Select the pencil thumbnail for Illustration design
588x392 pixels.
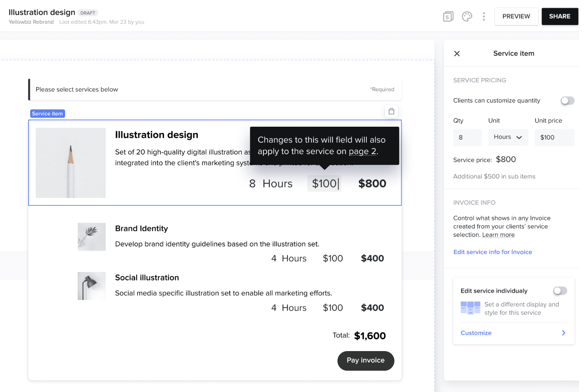(70, 162)
